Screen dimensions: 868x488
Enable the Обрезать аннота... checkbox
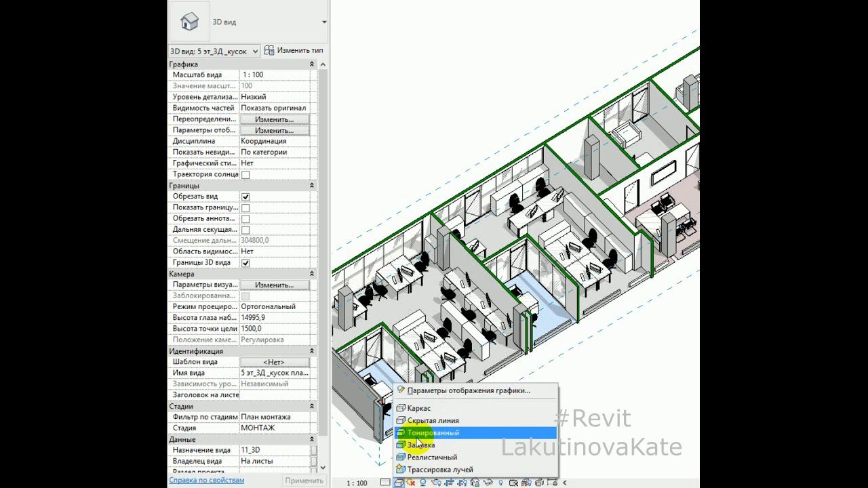point(245,219)
